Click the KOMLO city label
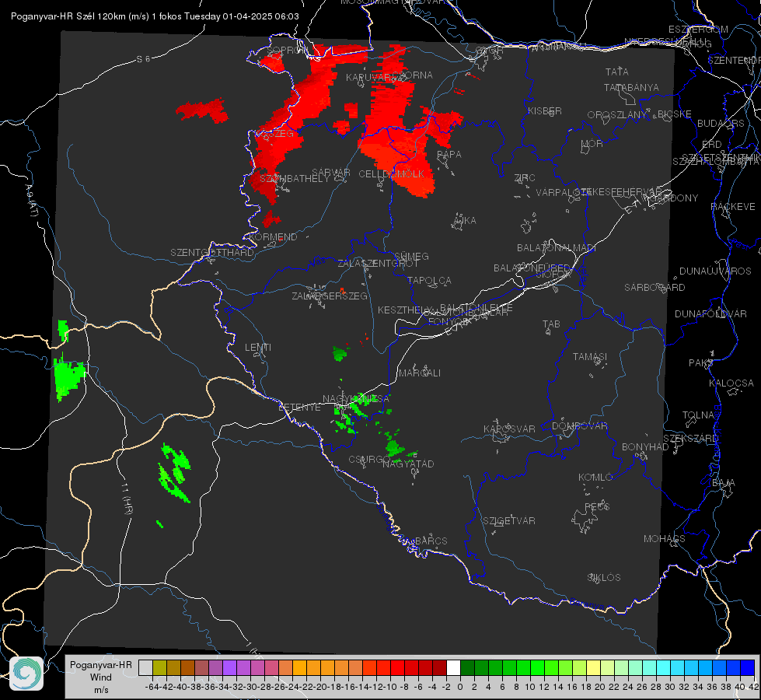Image resolution: width=761 pixels, height=700 pixels. [x=595, y=478]
